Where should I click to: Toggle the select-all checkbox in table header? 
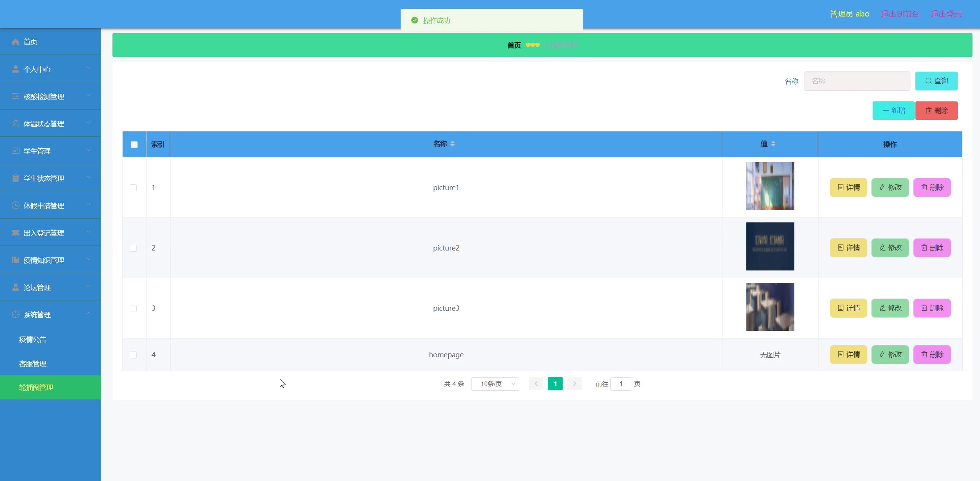tap(134, 144)
